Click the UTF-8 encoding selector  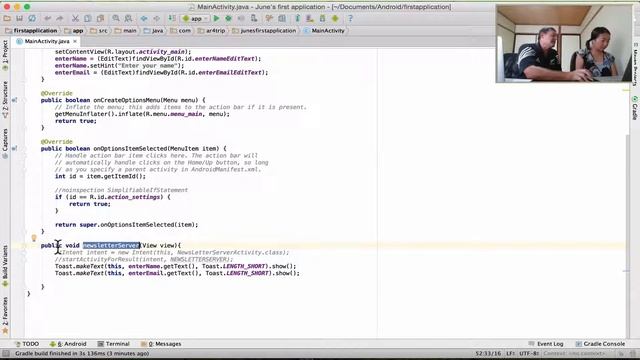529,353
